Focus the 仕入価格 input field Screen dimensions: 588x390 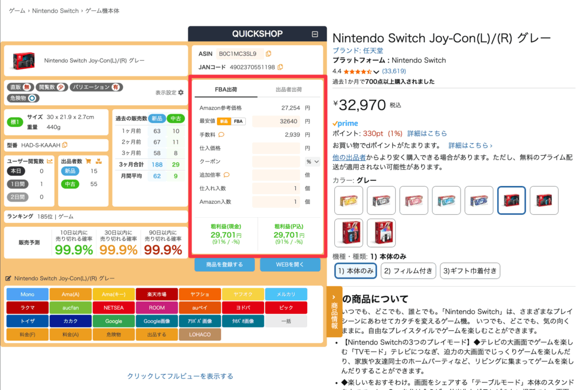[x=276, y=148]
